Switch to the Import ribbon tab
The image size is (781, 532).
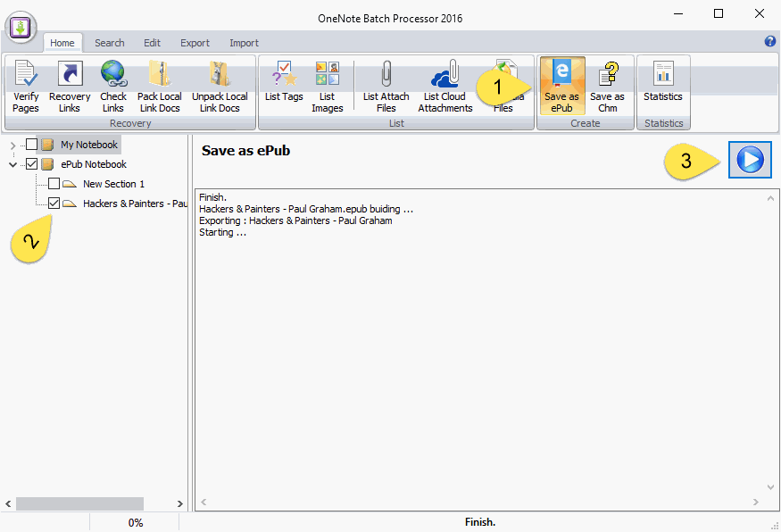coord(244,43)
